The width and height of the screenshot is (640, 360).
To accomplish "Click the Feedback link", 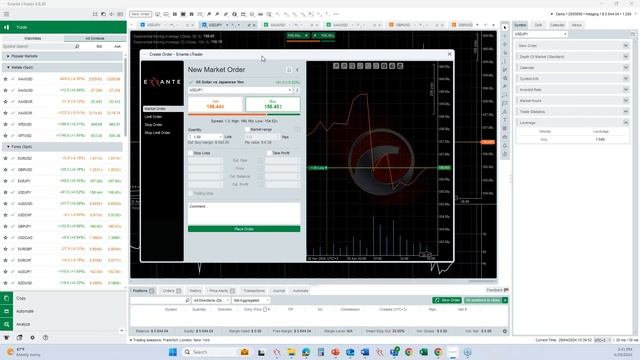I will 497,290.
